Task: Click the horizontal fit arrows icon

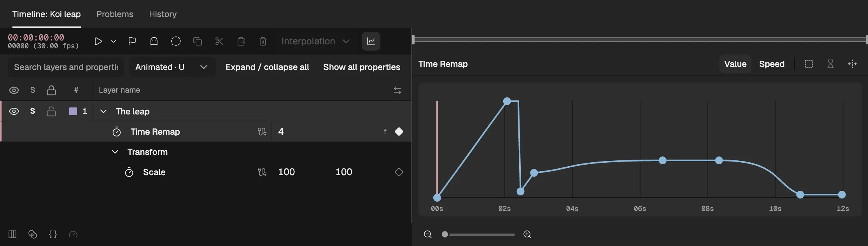Action: click(x=852, y=64)
